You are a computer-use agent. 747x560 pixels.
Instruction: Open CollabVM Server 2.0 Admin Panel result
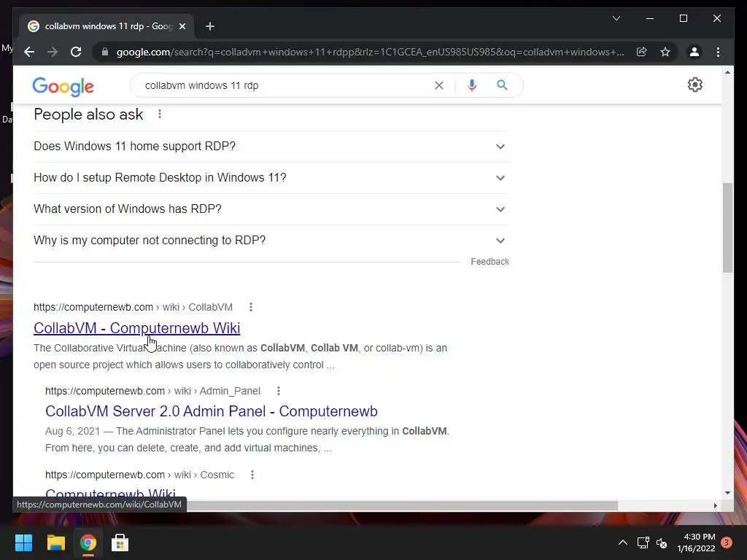point(211,411)
